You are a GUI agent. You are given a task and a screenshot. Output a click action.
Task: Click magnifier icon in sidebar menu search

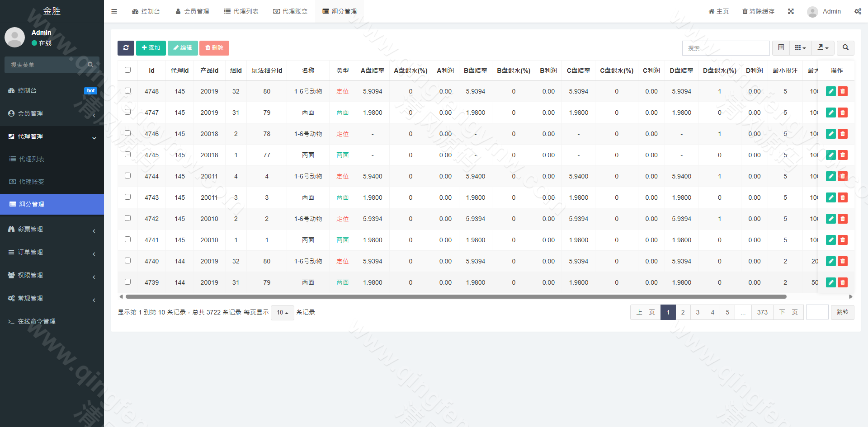click(x=90, y=65)
